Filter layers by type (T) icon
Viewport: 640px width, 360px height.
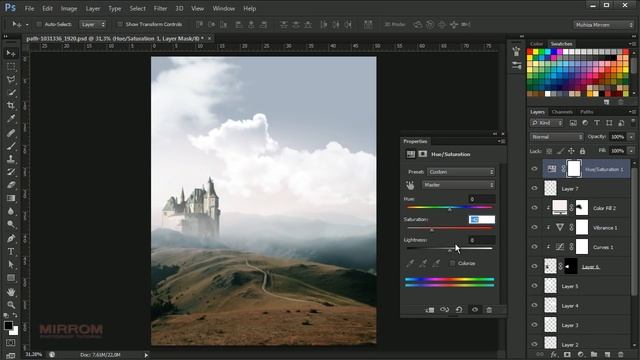pyautogui.click(x=597, y=123)
